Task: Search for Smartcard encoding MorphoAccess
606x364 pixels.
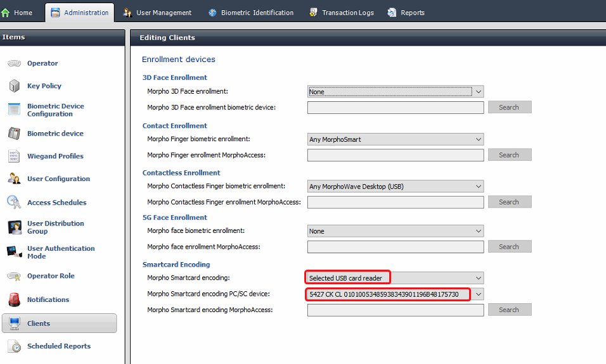Action: 510,310
